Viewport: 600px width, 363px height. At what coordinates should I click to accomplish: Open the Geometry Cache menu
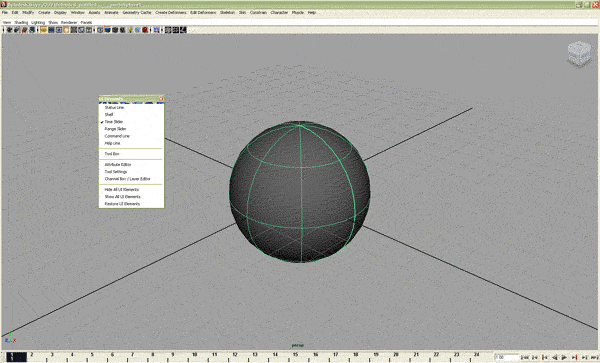pyautogui.click(x=137, y=13)
